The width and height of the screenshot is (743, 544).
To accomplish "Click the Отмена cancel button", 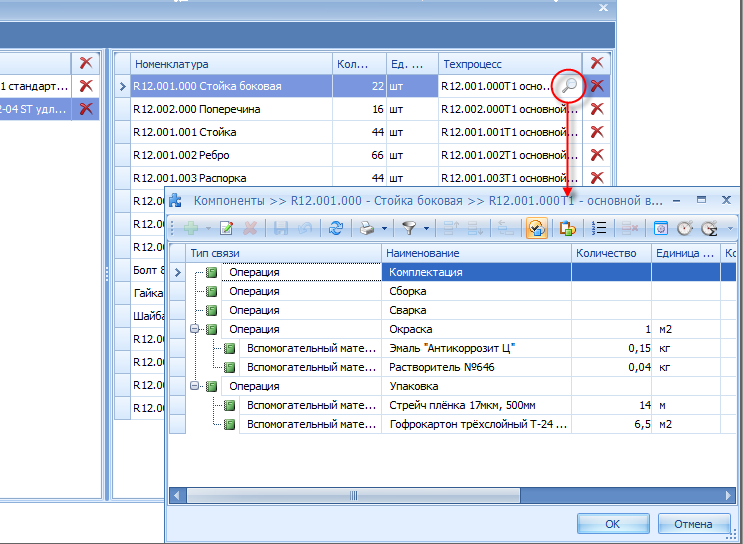I will 693,524.
